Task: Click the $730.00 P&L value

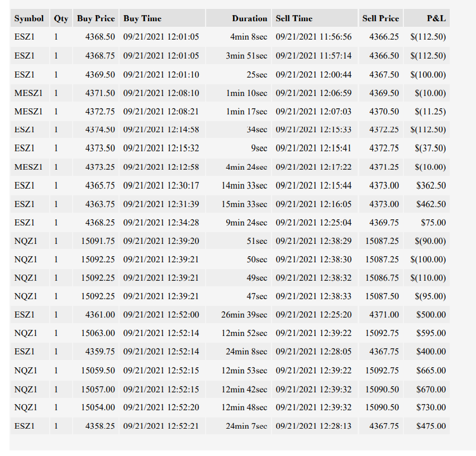Action: pyautogui.click(x=426, y=407)
